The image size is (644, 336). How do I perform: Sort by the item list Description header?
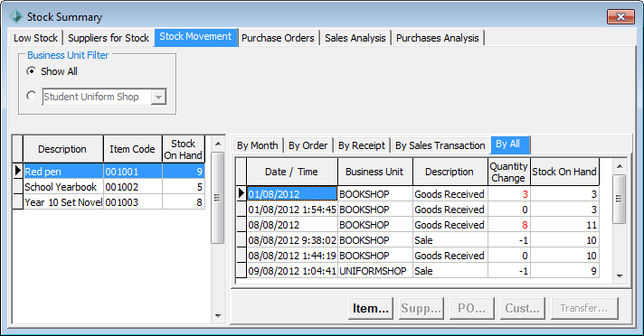(62, 149)
